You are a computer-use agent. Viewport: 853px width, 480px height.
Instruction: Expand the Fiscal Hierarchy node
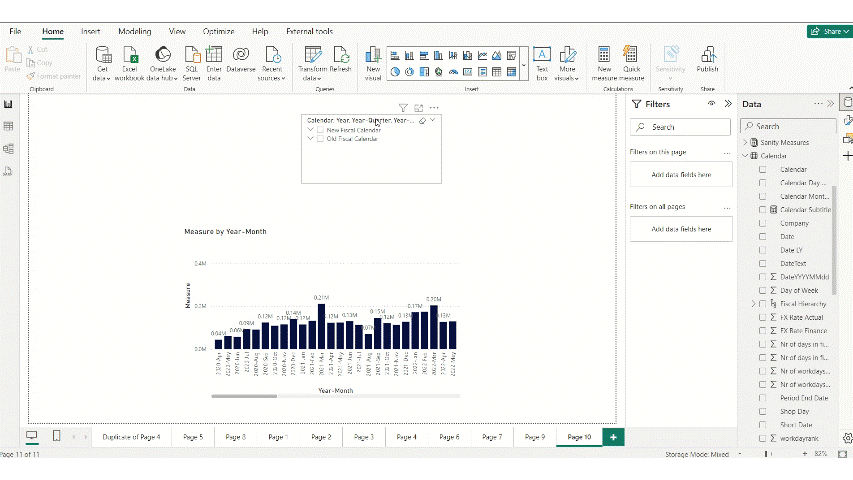pyautogui.click(x=753, y=303)
